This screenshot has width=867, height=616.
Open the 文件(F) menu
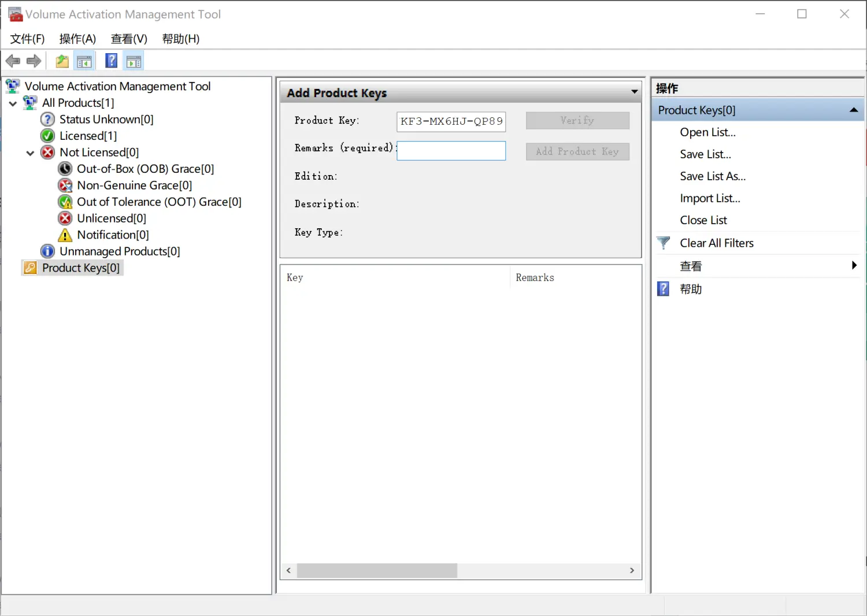27,39
